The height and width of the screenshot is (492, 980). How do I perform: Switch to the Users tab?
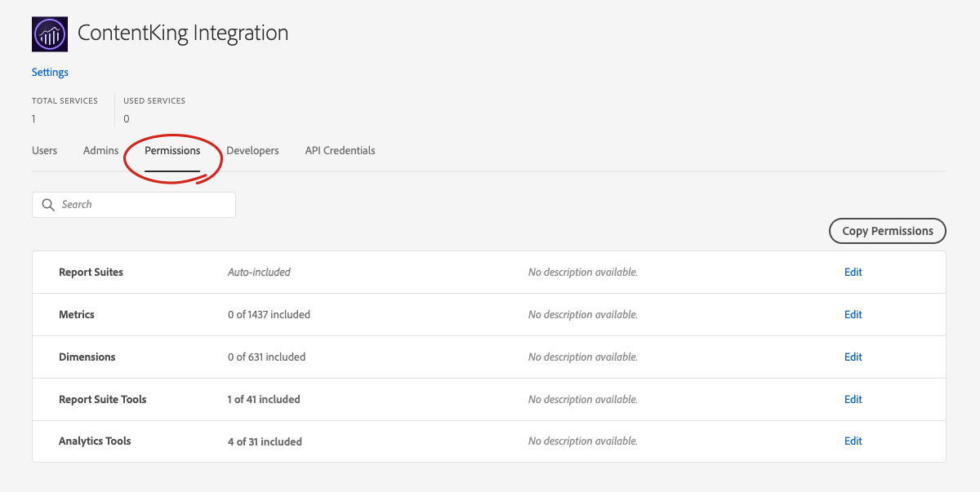click(44, 150)
